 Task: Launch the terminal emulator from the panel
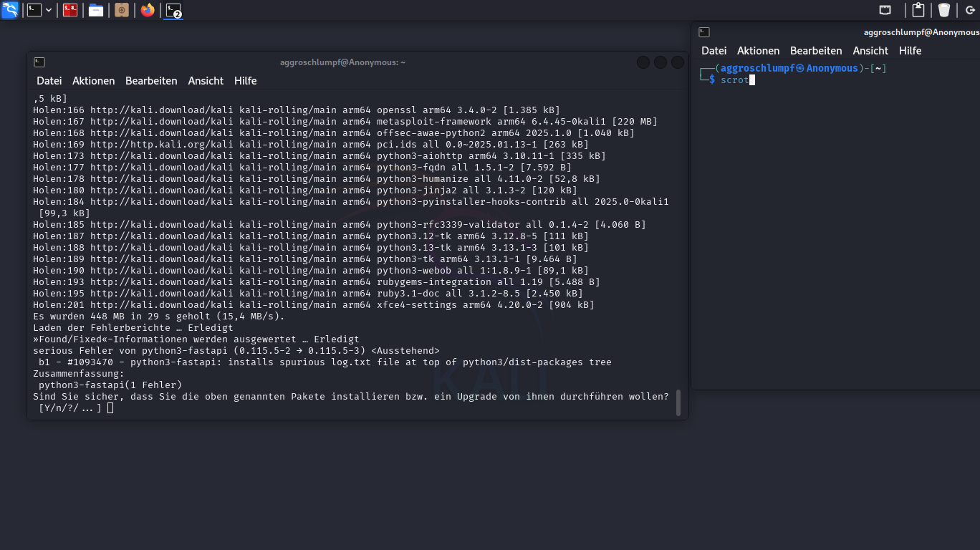(x=34, y=10)
